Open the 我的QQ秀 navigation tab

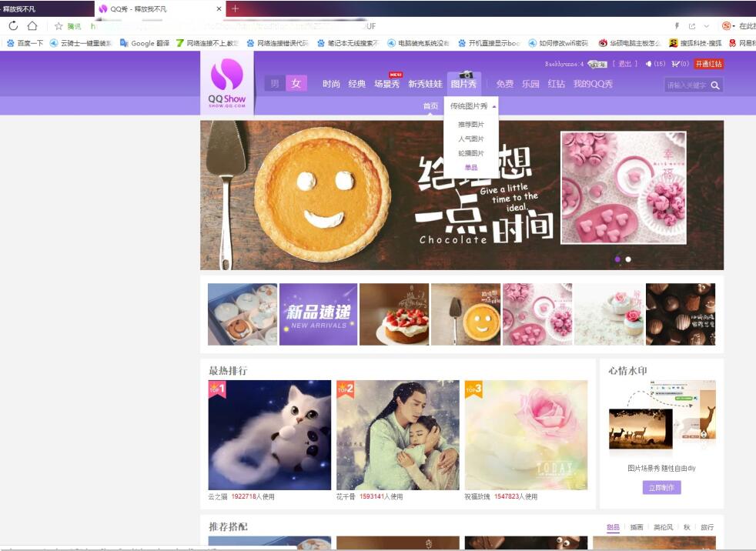click(x=593, y=84)
